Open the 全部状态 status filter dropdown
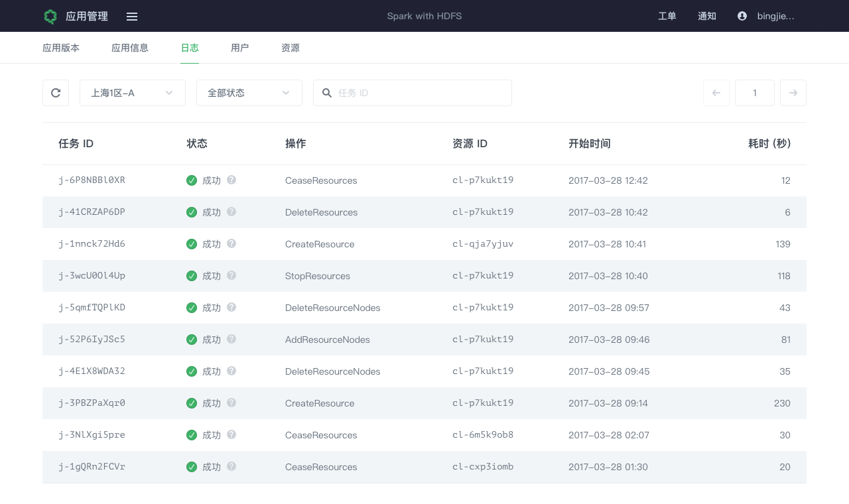 point(249,93)
